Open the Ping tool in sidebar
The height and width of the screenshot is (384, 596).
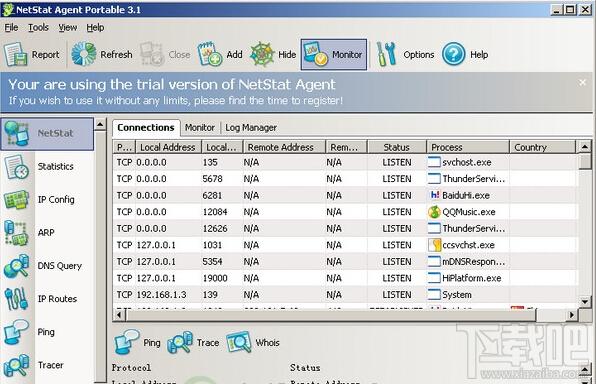tap(47, 332)
